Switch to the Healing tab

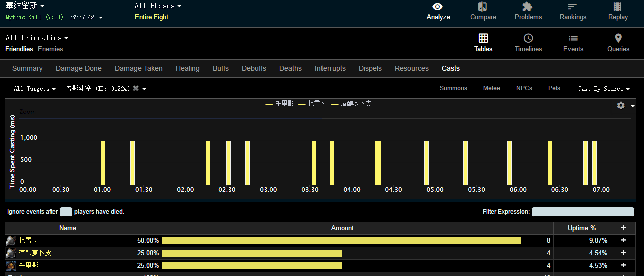pos(187,68)
